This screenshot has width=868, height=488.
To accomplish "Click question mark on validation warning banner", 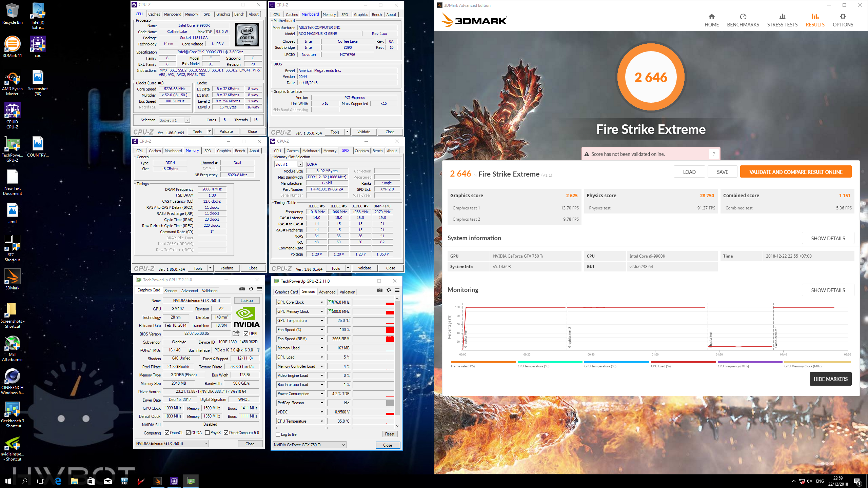I will (x=714, y=154).
